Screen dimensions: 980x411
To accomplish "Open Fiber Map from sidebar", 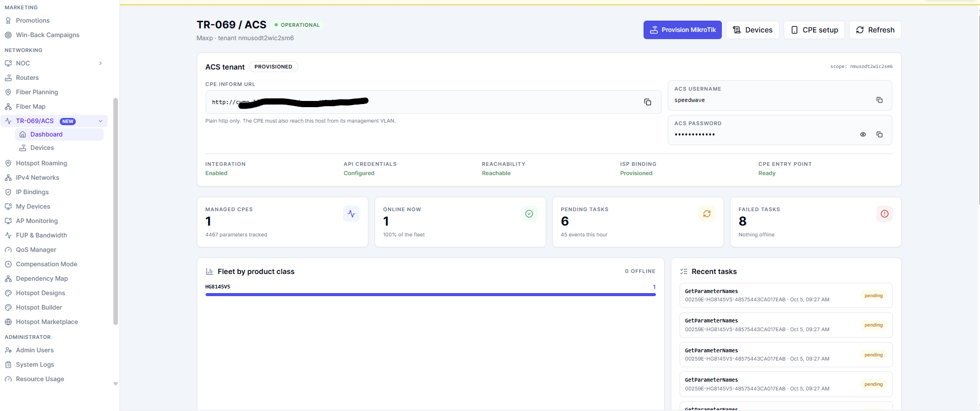I will coord(30,107).
